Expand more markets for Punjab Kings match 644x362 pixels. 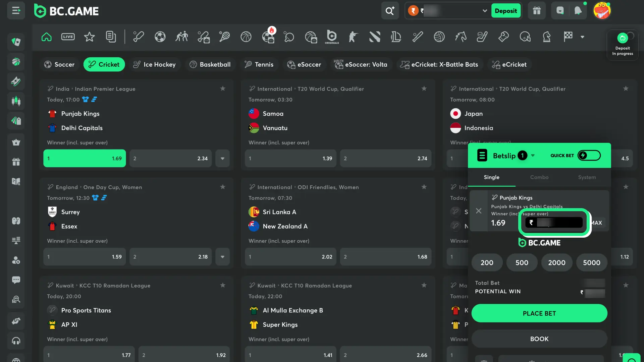222,158
